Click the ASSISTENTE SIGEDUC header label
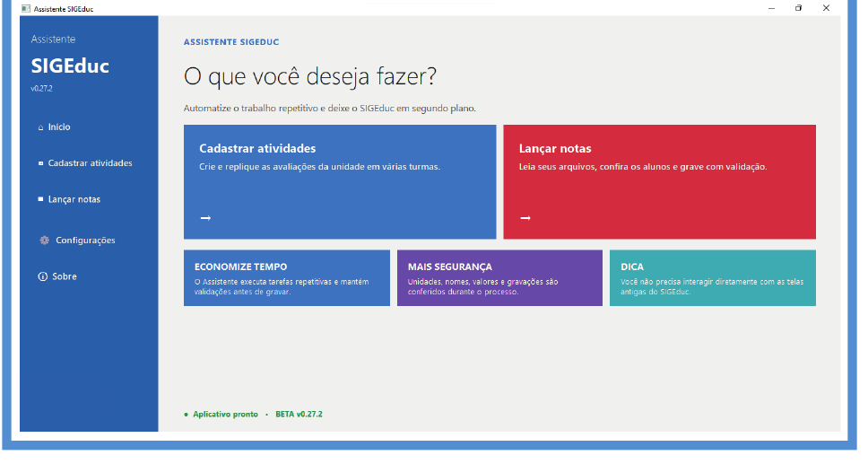Screen dimensions: 868x464 (x=231, y=42)
